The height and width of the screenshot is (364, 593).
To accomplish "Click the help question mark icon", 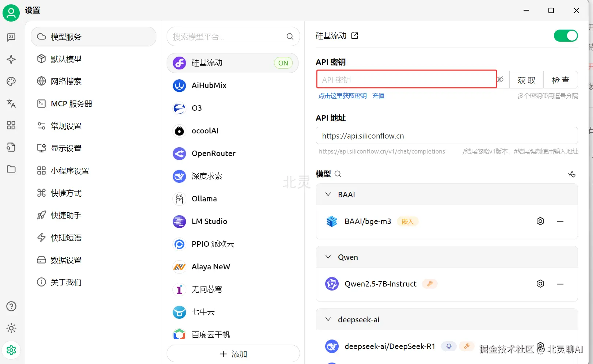I will 11,306.
